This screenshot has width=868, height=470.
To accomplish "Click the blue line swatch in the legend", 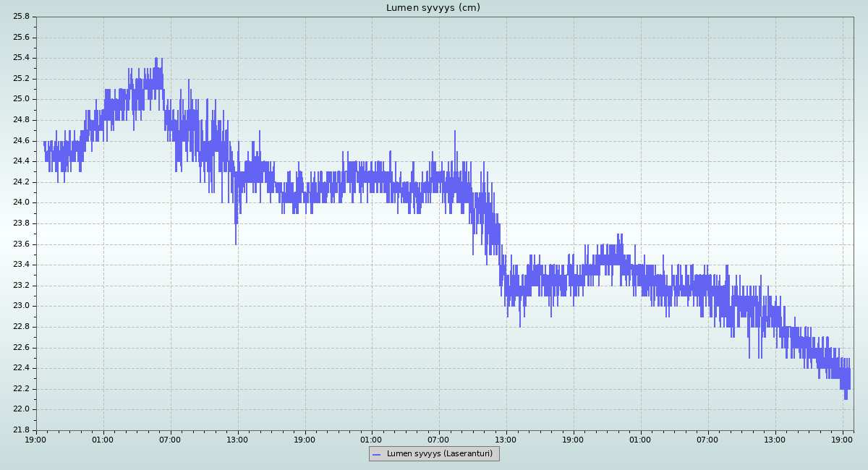I will click(x=376, y=454).
